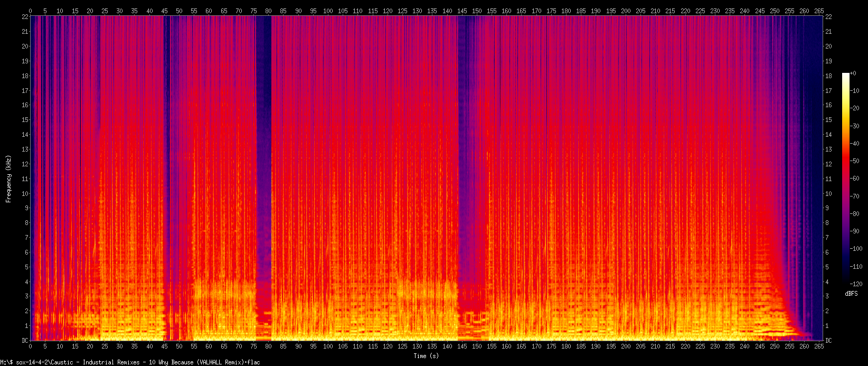
Task: Click the "DC" tick on the left frequency axis
Action: pyautogui.click(x=24, y=341)
